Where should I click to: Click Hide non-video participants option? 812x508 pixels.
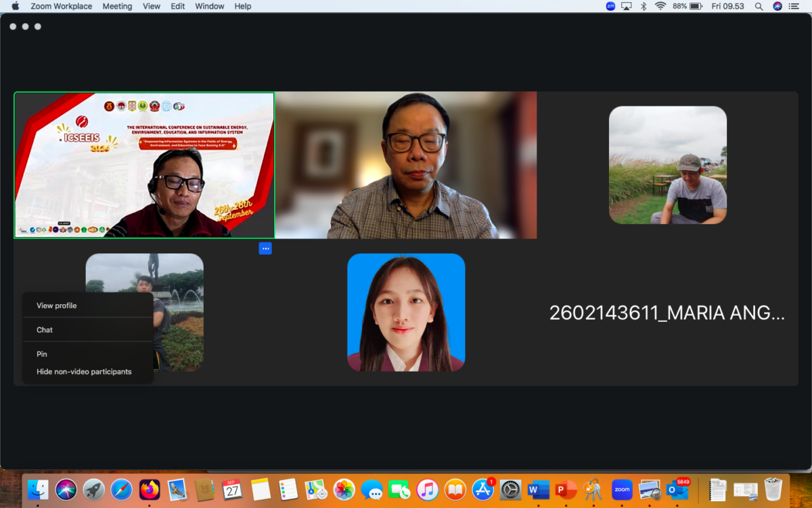tap(84, 372)
